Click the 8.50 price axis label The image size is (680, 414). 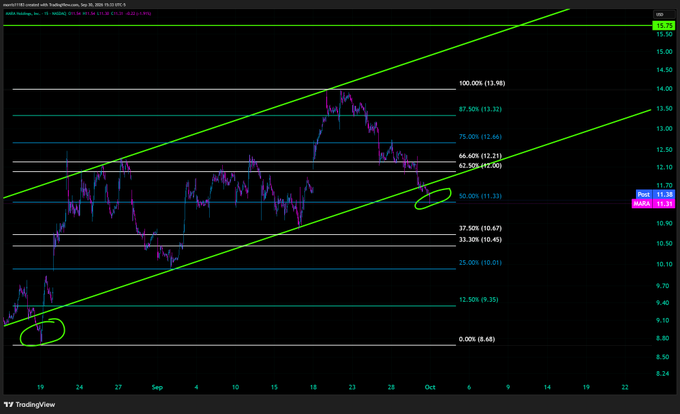662,357
